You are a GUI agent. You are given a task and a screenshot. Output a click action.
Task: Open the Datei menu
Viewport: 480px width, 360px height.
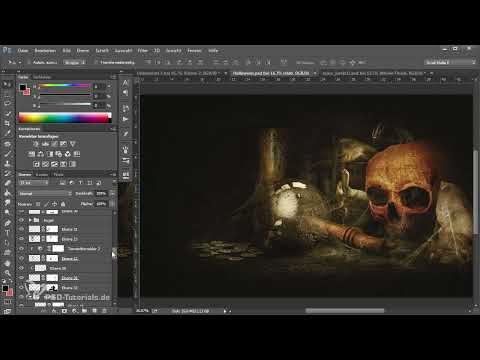coord(23,51)
